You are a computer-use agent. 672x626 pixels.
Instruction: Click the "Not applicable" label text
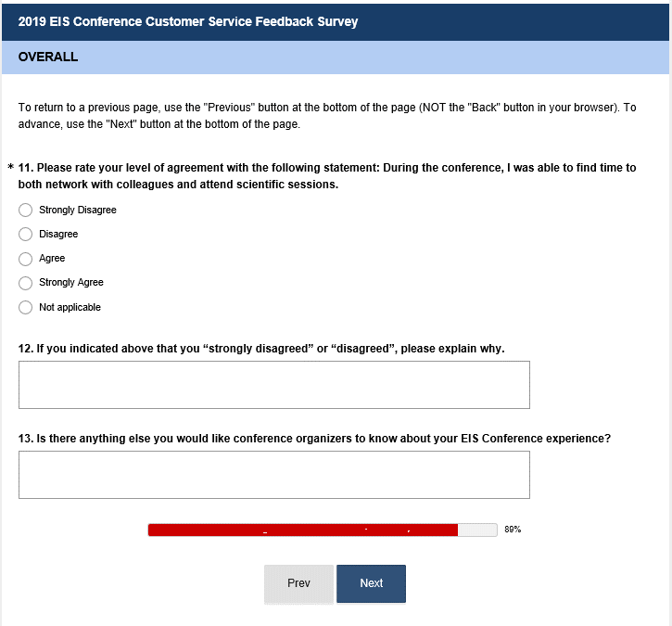click(70, 307)
